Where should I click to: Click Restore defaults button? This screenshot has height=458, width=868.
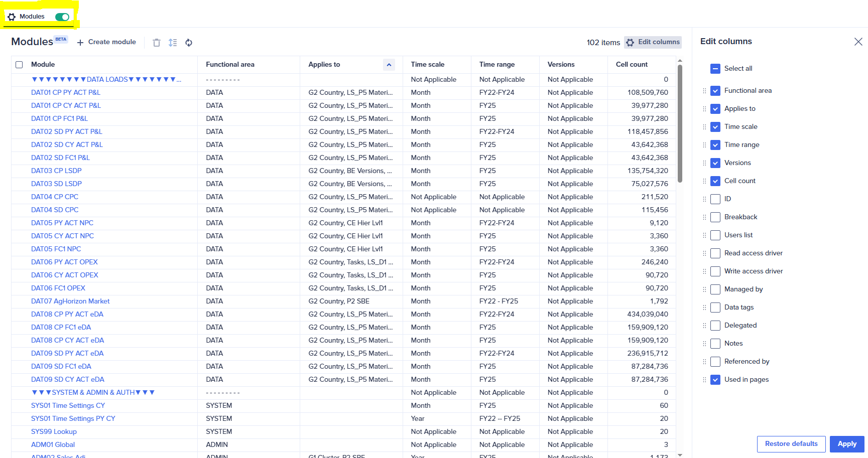click(x=791, y=444)
